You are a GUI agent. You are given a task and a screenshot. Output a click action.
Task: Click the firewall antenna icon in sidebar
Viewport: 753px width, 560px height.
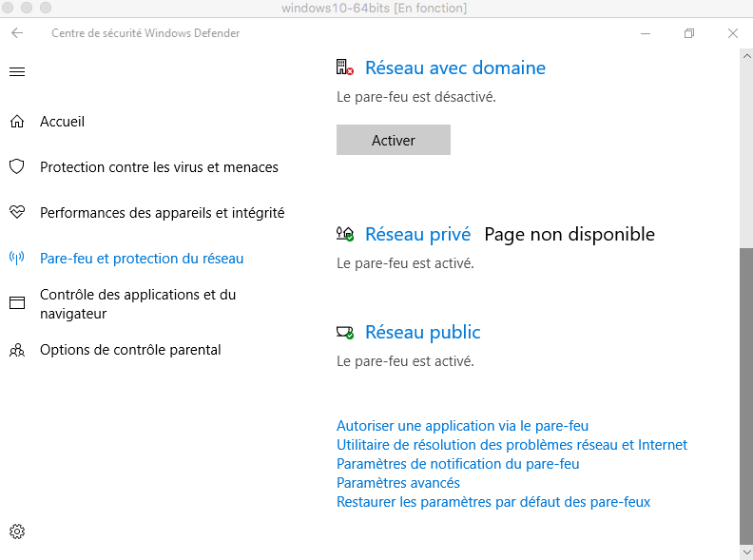[17, 258]
